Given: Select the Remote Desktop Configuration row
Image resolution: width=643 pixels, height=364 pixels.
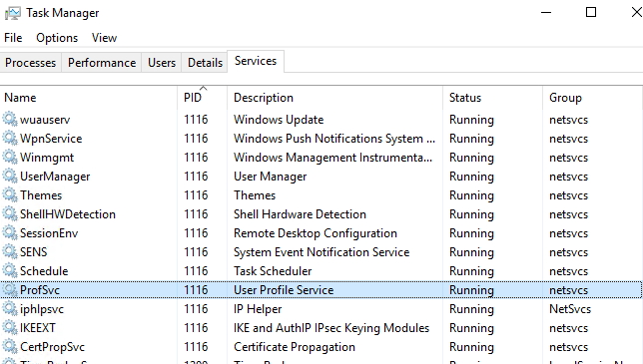Looking at the screenshot, I should [x=321, y=233].
